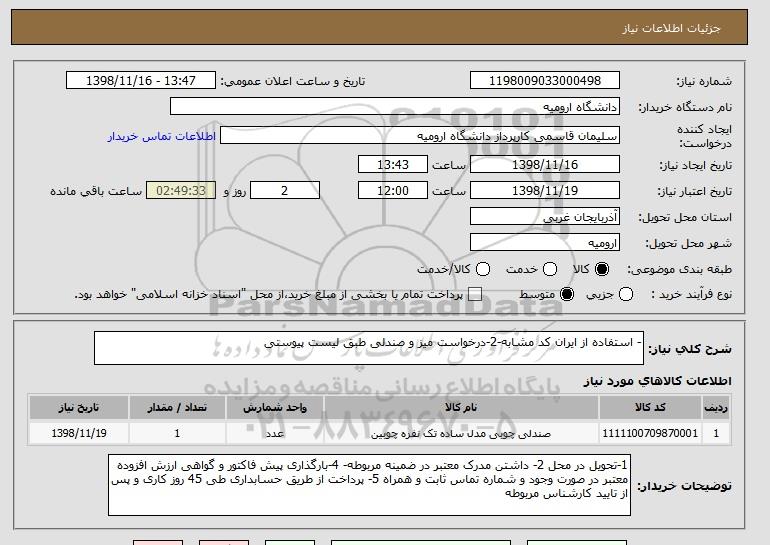The width and height of the screenshot is (770, 545).
Task: Click the شرح کلی نیاز description box
Action: tap(369, 348)
